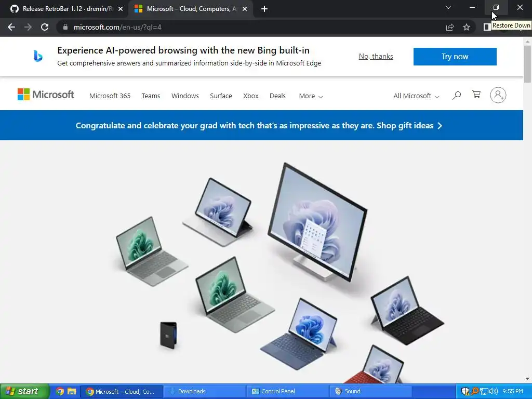View site information via the padlock icon
Image resolution: width=532 pixels, height=399 pixels.
tap(65, 27)
